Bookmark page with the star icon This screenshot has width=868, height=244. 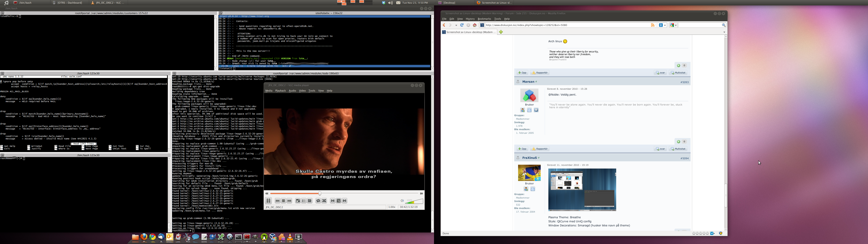[657, 25]
